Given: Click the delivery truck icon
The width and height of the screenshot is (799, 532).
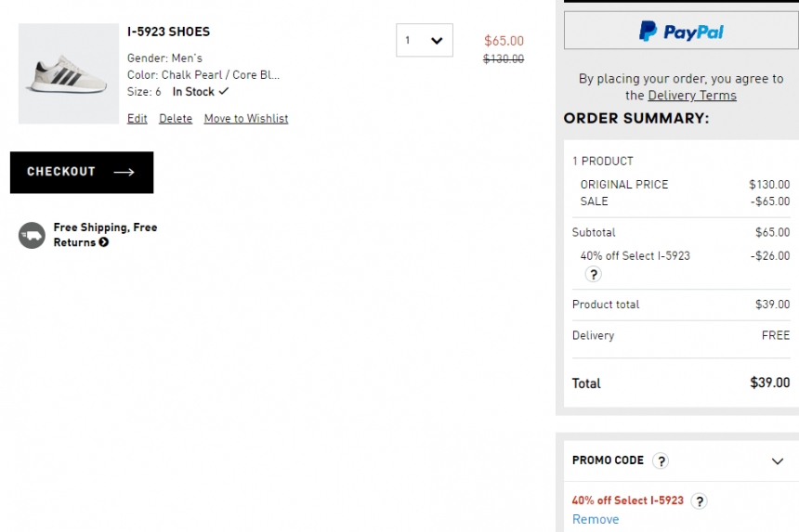Looking at the screenshot, I should pyautogui.click(x=33, y=235).
